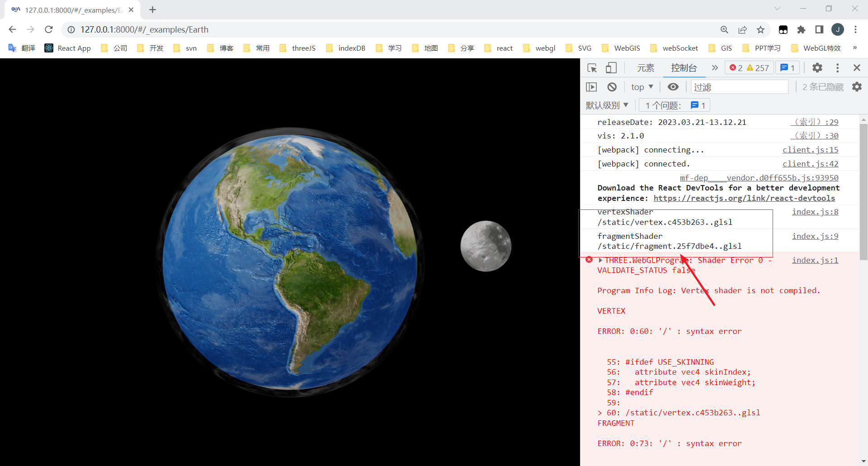Switch to the 元素 tab in DevTools
This screenshot has height=466, width=868.
[x=646, y=68]
